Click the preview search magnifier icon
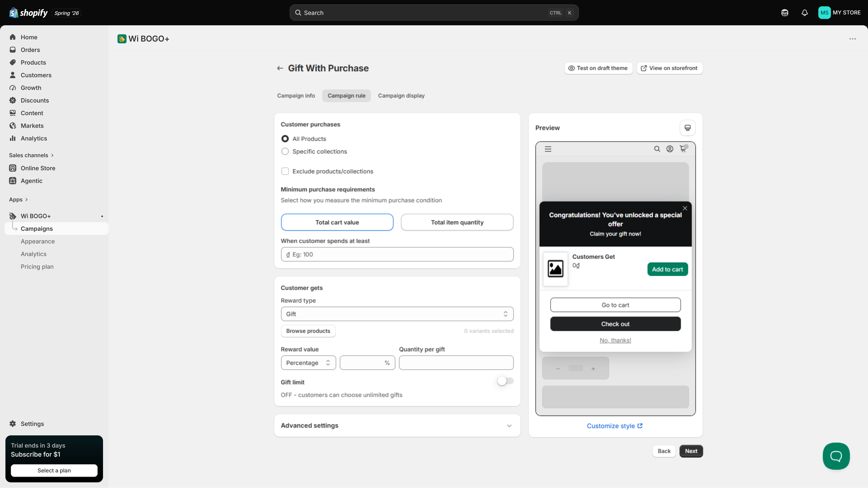 coord(657,149)
